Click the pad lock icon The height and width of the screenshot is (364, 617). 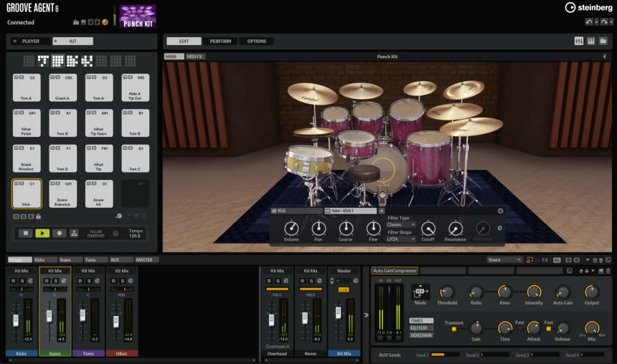pos(38,216)
